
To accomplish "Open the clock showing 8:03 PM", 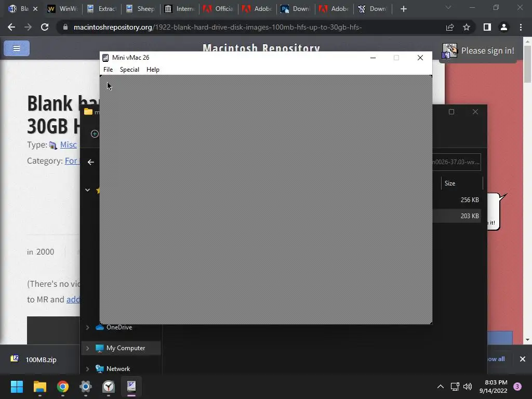I will coord(494,387).
